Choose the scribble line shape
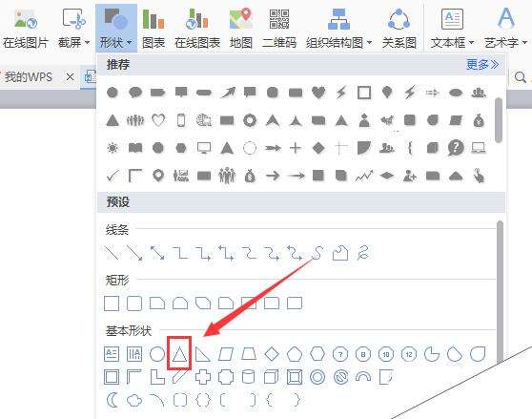This screenshot has width=532, height=419. (363, 253)
